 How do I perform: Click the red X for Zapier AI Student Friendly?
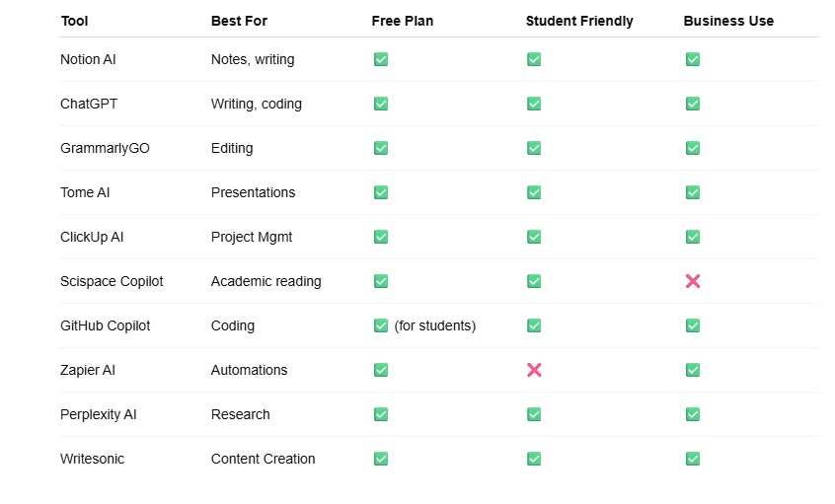tap(534, 370)
